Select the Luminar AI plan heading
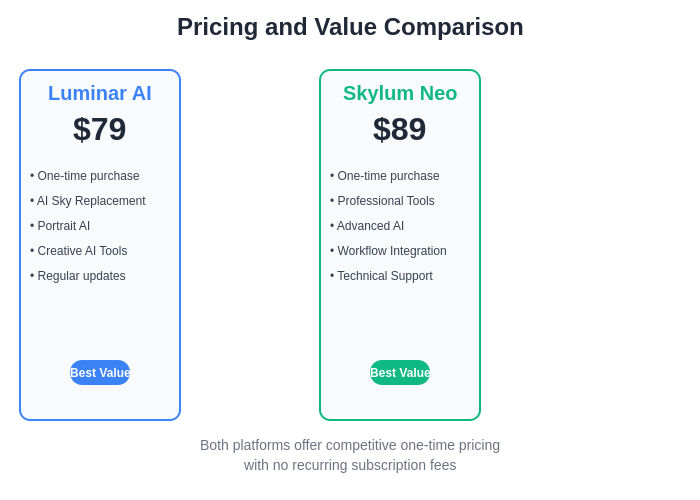The image size is (700, 500). point(100,93)
